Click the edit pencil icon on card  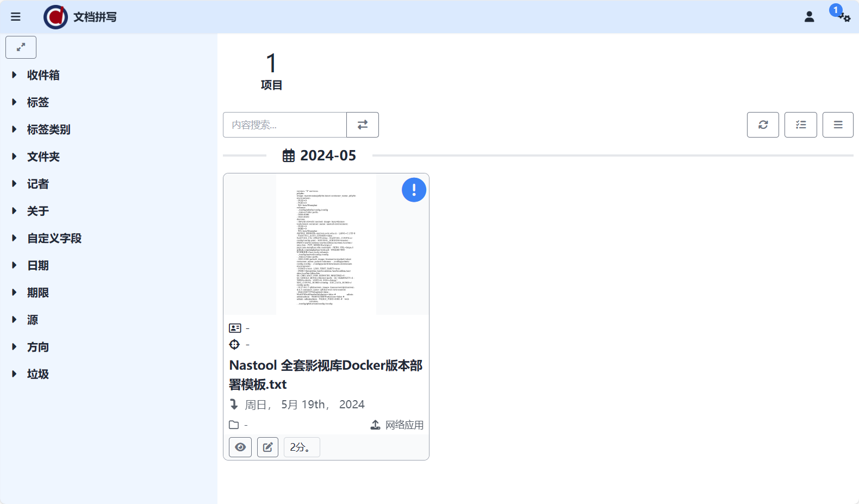click(x=267, y=447)
